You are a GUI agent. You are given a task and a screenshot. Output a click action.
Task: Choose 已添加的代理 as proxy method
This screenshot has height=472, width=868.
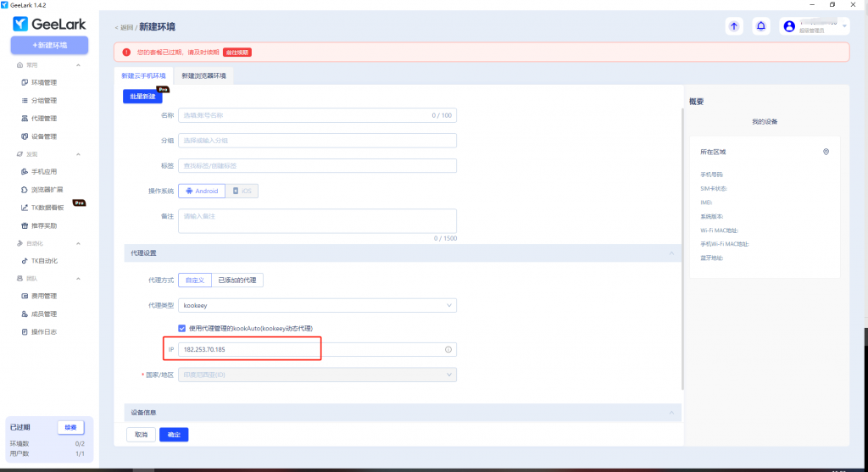pos(242,280)
